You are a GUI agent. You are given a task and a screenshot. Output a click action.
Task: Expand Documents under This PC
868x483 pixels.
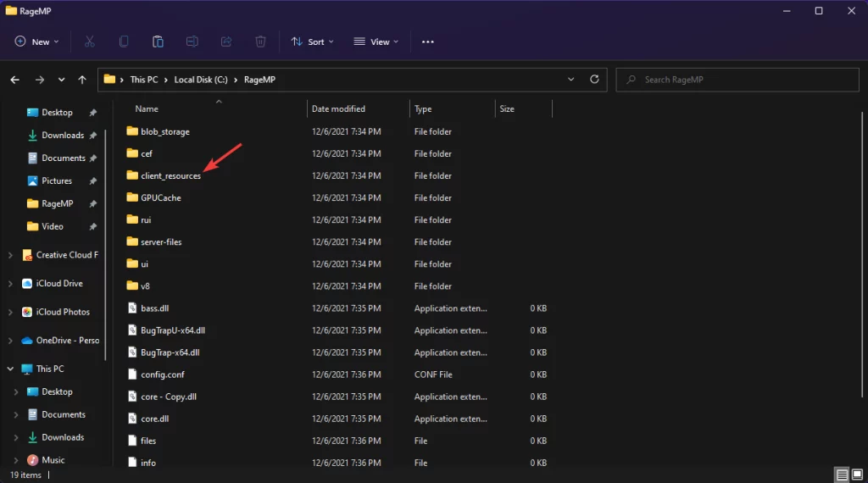point(16,414)
